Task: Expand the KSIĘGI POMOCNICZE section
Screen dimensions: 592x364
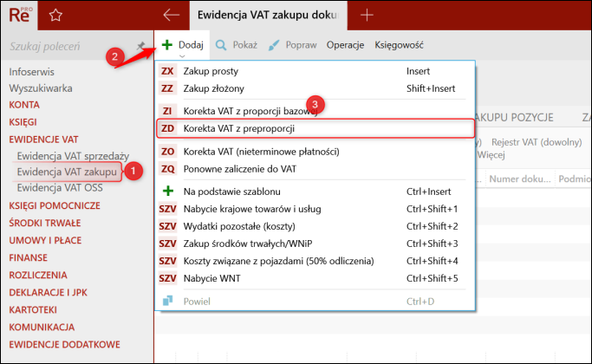Action: [55, 205]
